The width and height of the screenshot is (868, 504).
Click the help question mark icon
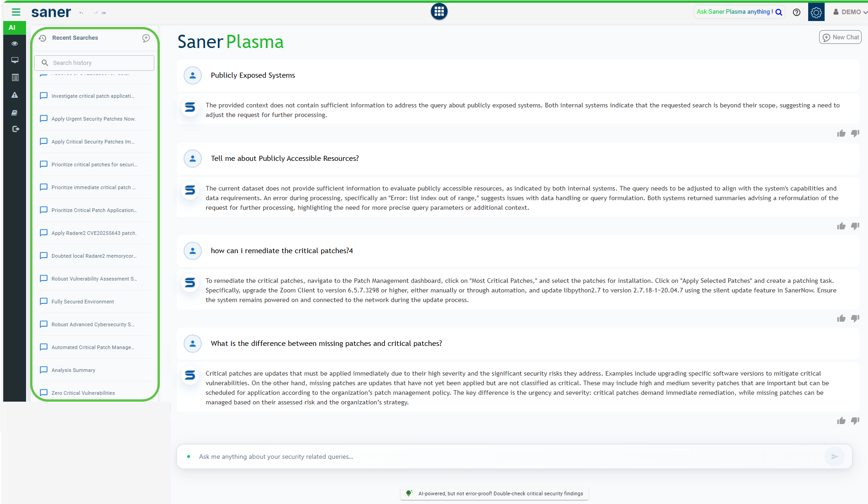(796, 12)
